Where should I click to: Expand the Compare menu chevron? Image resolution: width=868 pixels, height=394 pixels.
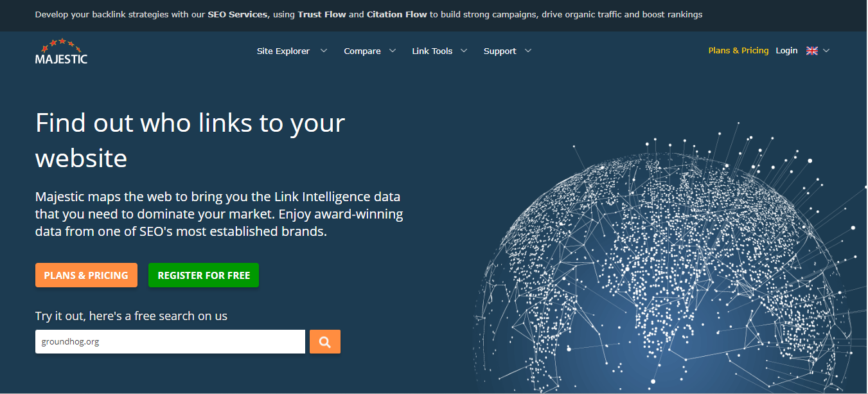click(x=392, y=51)
